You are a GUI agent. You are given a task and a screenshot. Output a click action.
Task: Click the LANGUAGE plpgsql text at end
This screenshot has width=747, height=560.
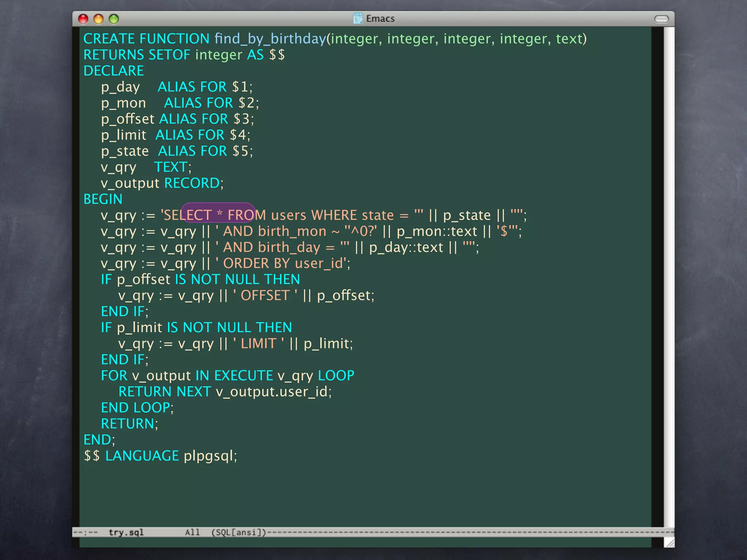pyautogui.click(x=171, y=456)
